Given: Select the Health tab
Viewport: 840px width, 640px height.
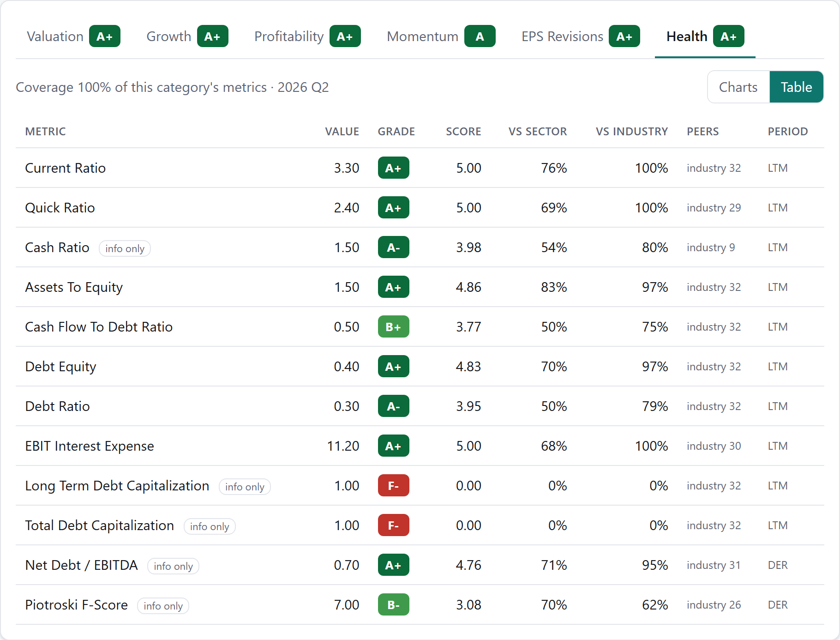Looking at the screenshot, I should (x=705, y=36).
